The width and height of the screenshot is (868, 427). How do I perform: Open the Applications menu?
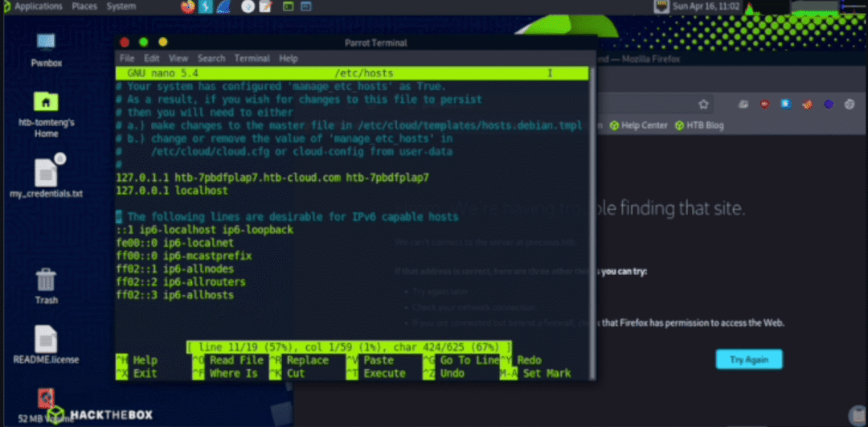39,6
